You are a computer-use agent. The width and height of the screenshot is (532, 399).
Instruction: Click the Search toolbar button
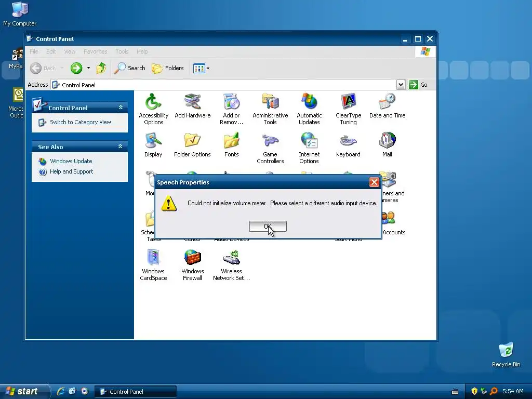[x=129, y=68]
